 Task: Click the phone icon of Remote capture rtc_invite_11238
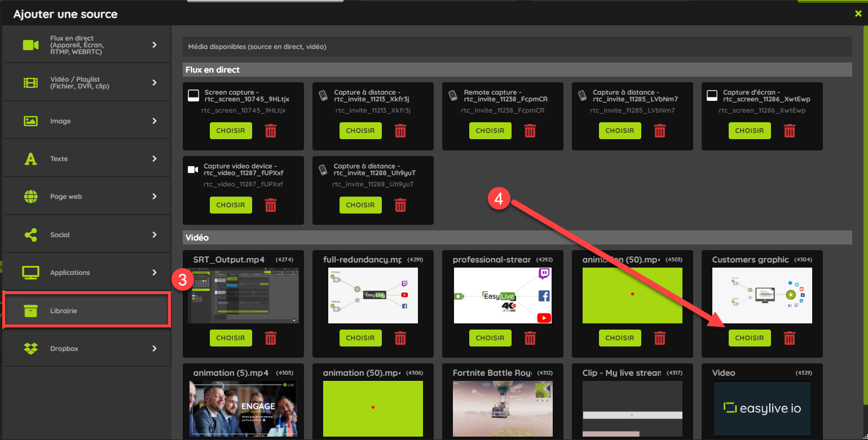point(452,95)
